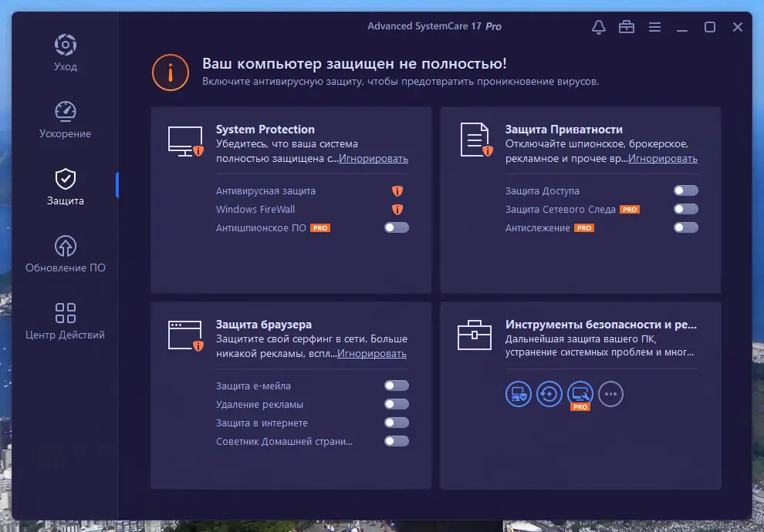This screenshot has height=532, width=764.
Task: Enable Защита е-мейла switch
Action: 397,386
